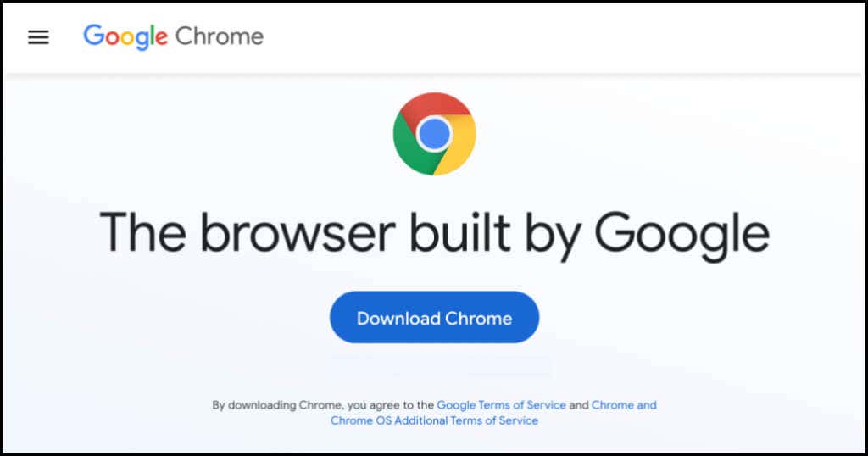The width and height of the screenshot is (868, 456).
Task: Click the word The starting the headline
Action: coord(142,232)
